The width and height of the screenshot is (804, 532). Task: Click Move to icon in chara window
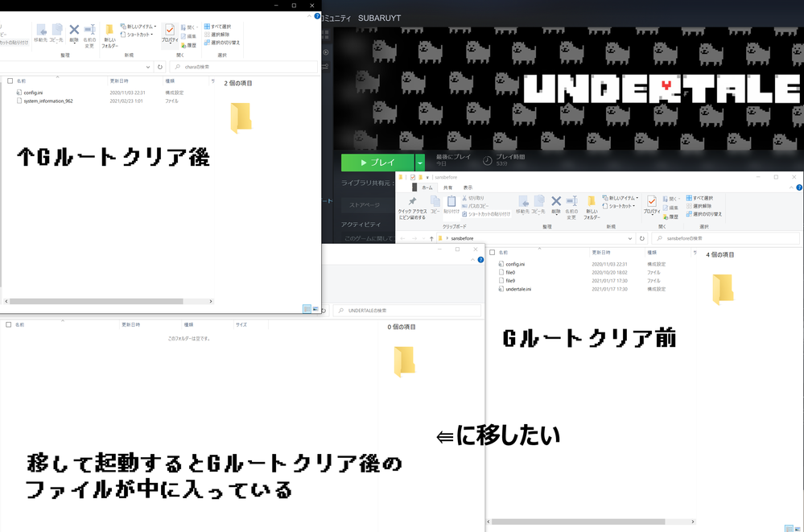click(x=41, y=33)
